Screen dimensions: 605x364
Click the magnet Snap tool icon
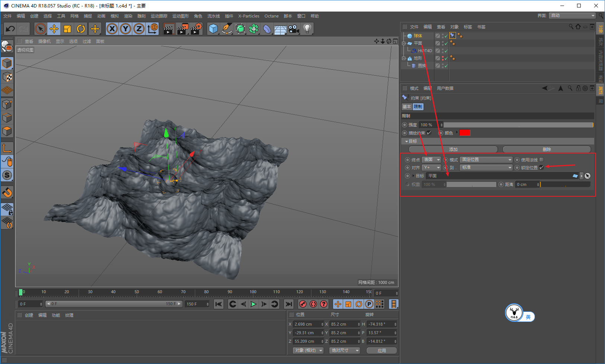pos(7,193)
